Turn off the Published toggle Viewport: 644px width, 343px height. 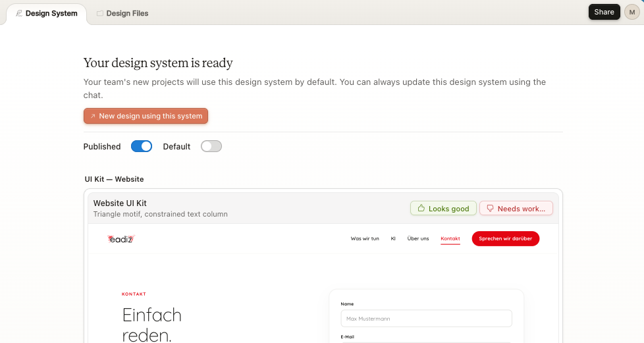[142, 146]
